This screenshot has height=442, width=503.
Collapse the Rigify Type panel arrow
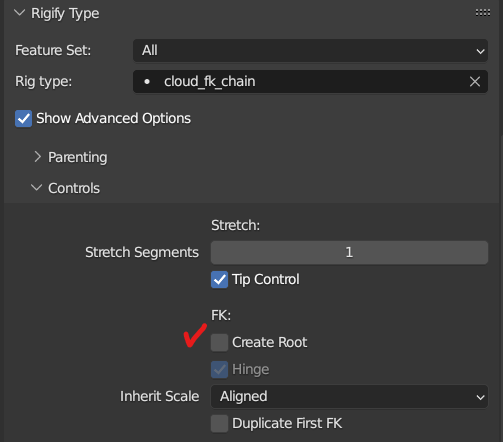click(x=20, y=13)
